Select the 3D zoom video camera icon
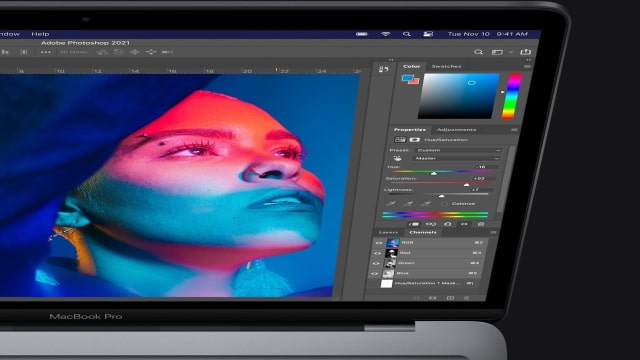640x360 pixels. (x=167, y=52)
